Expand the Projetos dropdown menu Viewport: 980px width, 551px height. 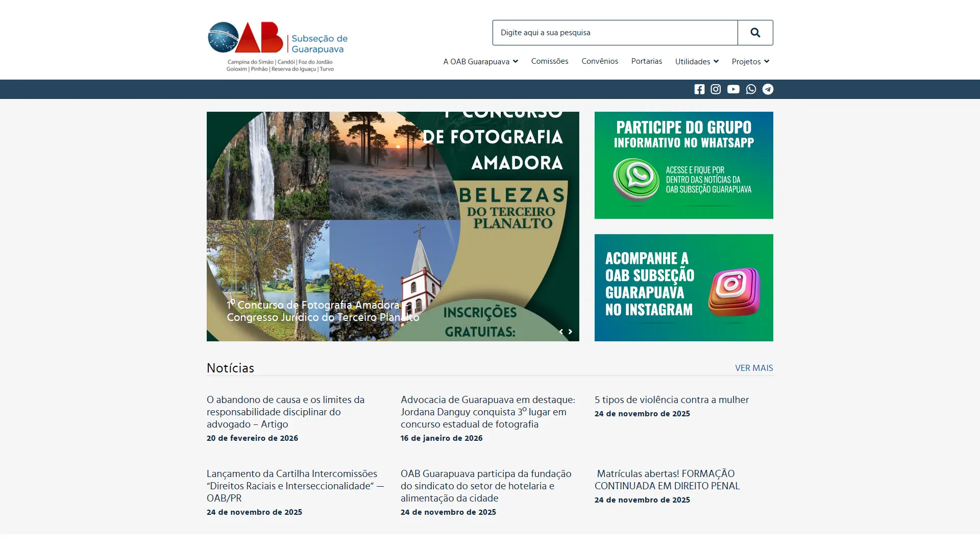point(750,61)
